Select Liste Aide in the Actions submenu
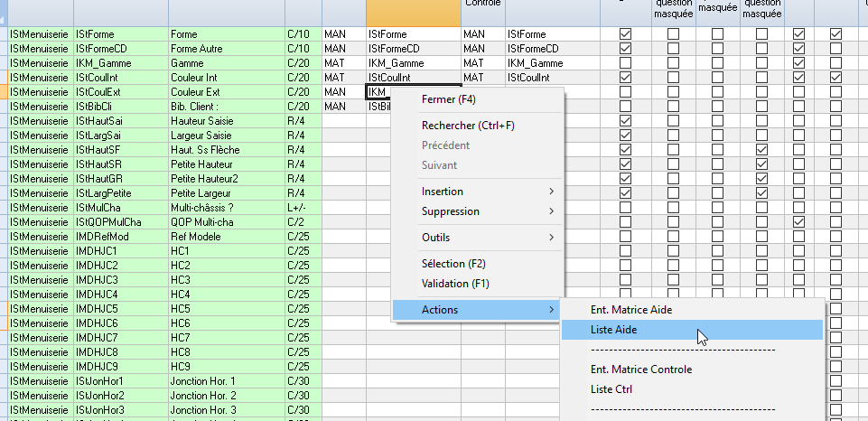The height and width of the screenshot is (421, 868). [x=614, y=330]
